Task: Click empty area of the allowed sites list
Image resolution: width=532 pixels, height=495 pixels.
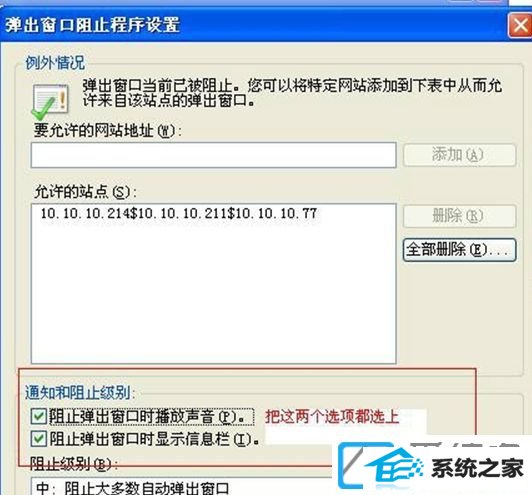Action: (213, 292)
